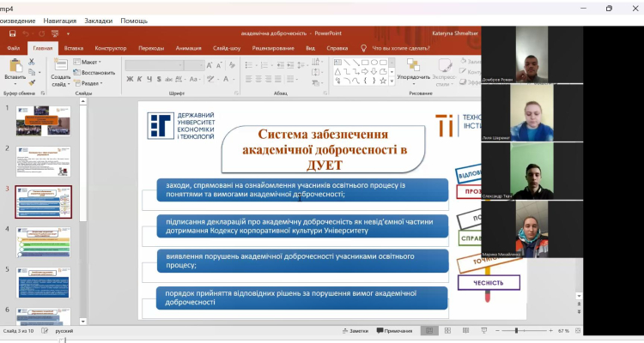Expand the Section (Раздел) dropdown
The image size is (644, 343).
[x=92, y=83]
